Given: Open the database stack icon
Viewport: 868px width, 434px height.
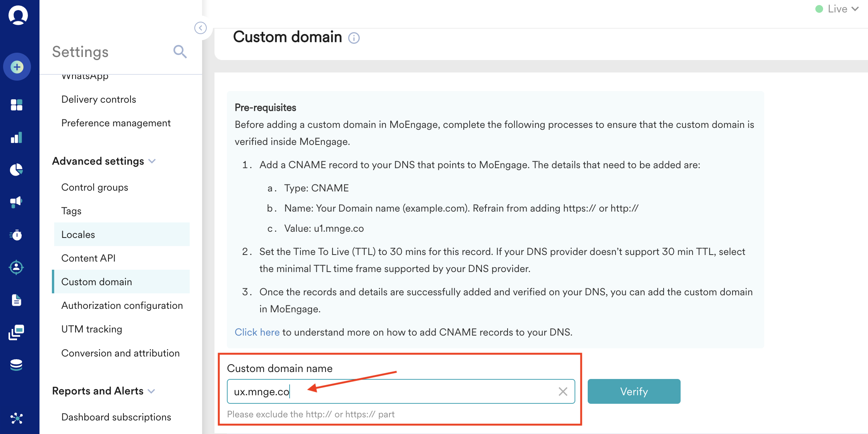Looking at the screenshot, I should point(17,365).
